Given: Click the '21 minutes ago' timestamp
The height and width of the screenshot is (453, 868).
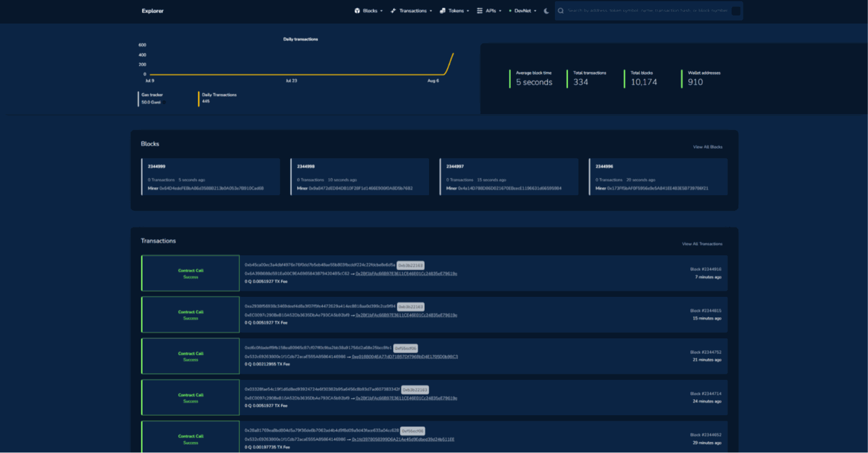Looking at the screenshot, I should (x=707, y=360).
